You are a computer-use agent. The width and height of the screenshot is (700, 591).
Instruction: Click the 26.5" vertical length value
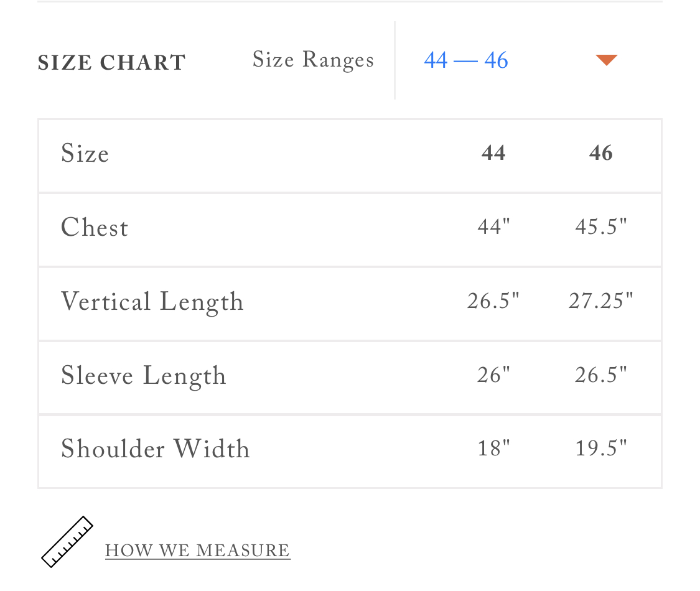coord(493,300)
